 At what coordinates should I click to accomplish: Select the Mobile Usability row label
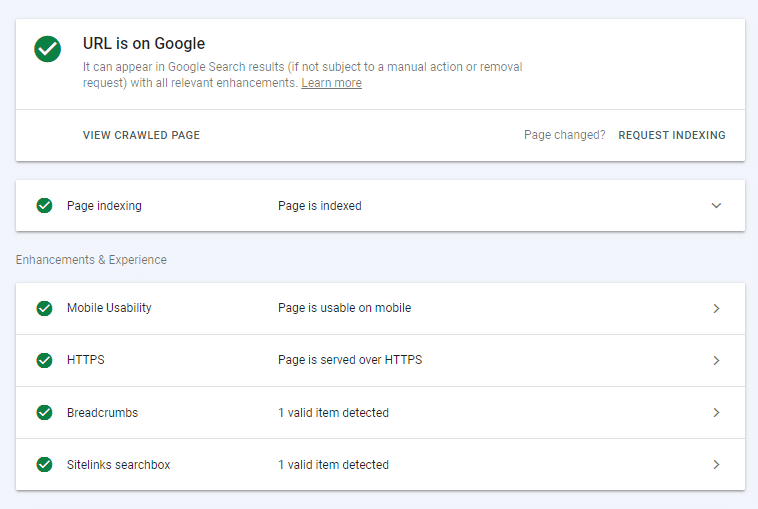click(109, 308)
